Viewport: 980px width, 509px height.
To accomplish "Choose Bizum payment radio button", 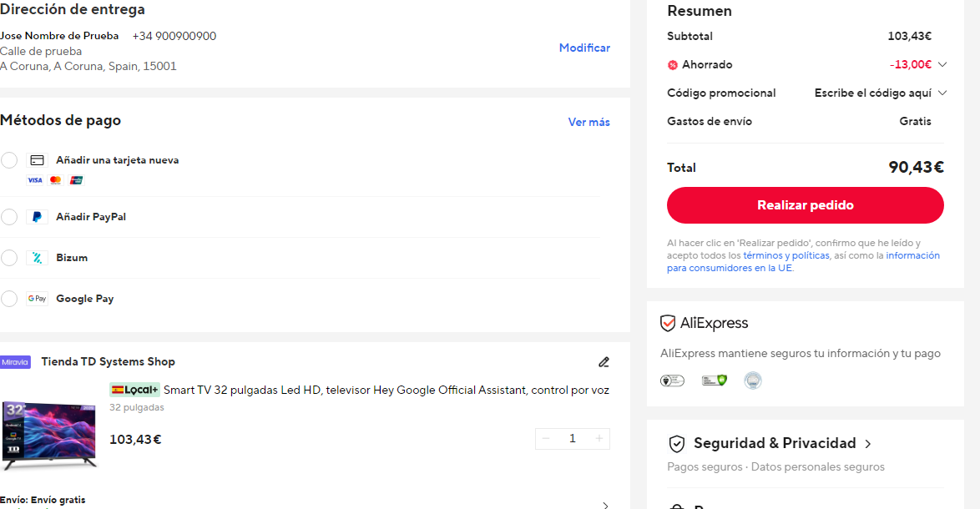I will [9, 257].
